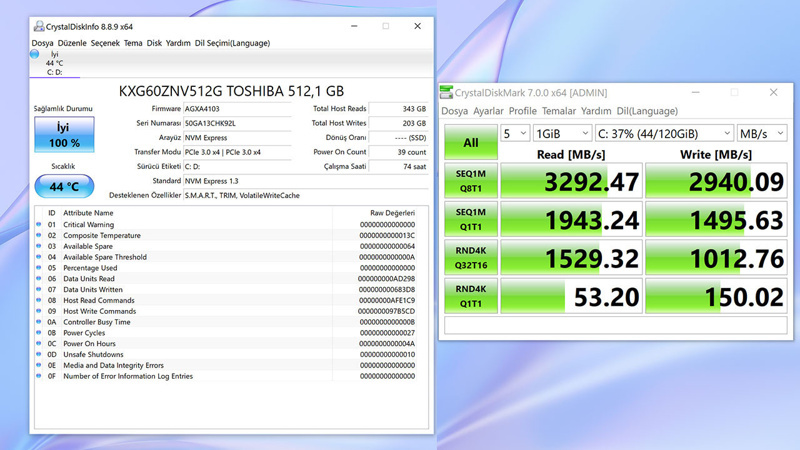The width and height of the screenshot is (800, 450).
Task: Run the SEQ1M Q1T1 test
Action: [x=470, y=219]
